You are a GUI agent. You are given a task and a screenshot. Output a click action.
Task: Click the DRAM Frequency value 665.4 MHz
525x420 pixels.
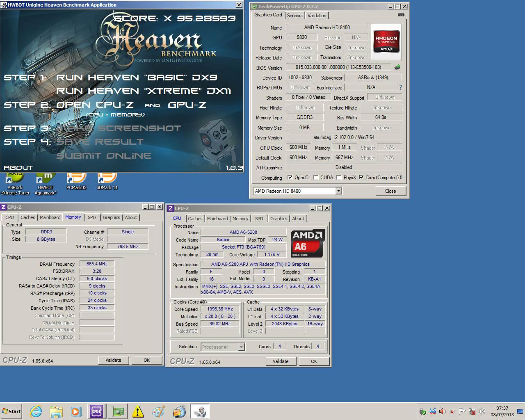(x=97, y=264)
